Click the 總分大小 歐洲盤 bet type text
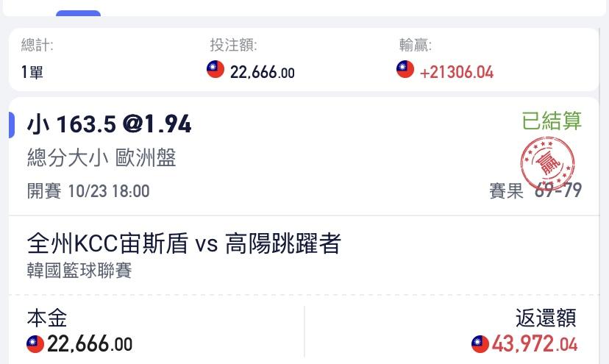The width and height of the screenshot is (609, 364). (101, 157)
